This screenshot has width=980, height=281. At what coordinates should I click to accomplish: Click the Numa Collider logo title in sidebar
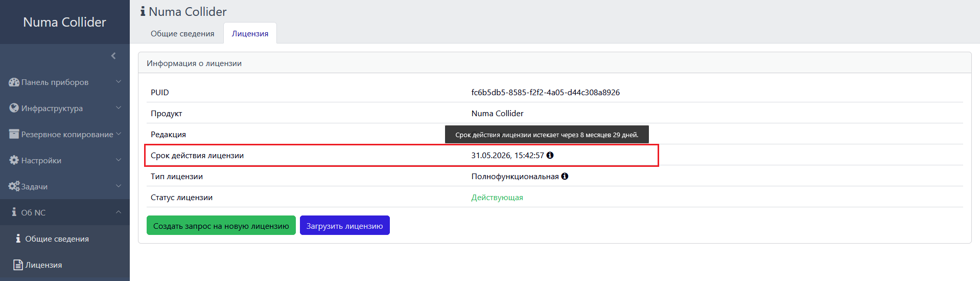point(64,22)
